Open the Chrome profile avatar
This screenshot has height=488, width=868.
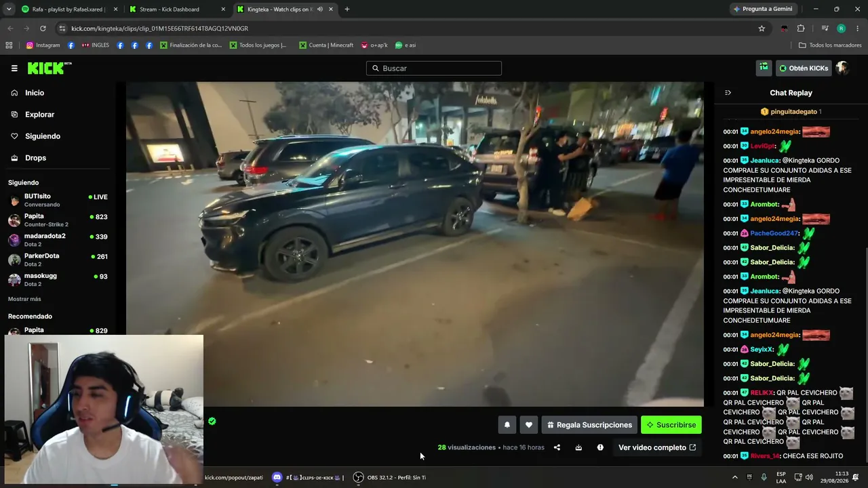pos(841,28)
